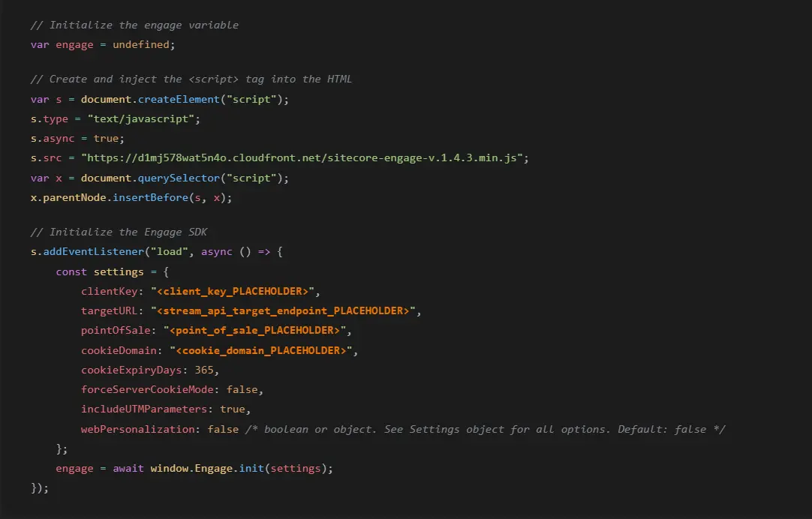Click "s.async = true;" line
Screen dimensions: 812x519
78,139
